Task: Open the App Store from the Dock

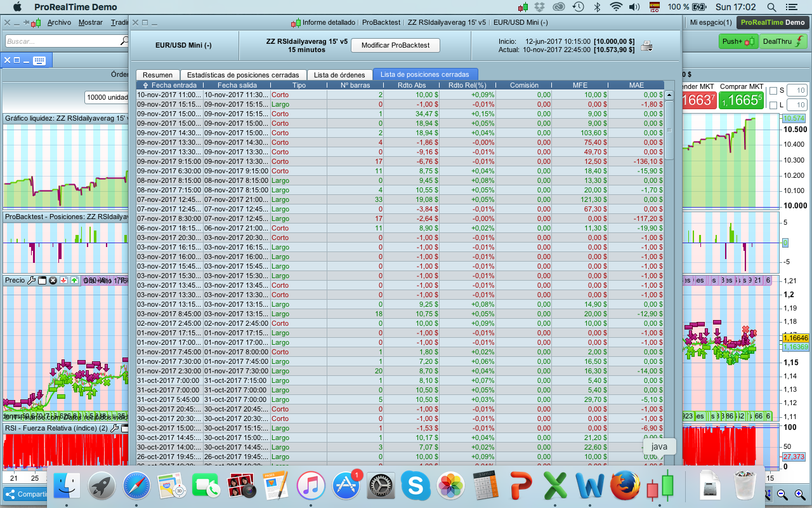Action: pos(346,486)
